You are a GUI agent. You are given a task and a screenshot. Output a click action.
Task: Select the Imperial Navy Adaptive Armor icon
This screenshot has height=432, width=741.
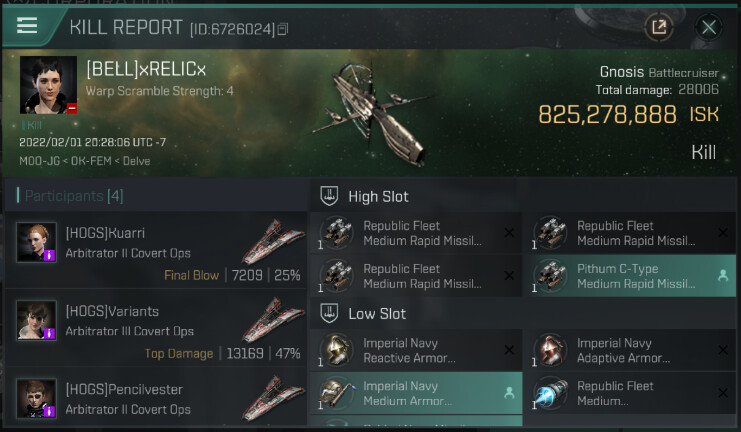tap(551, 350)
